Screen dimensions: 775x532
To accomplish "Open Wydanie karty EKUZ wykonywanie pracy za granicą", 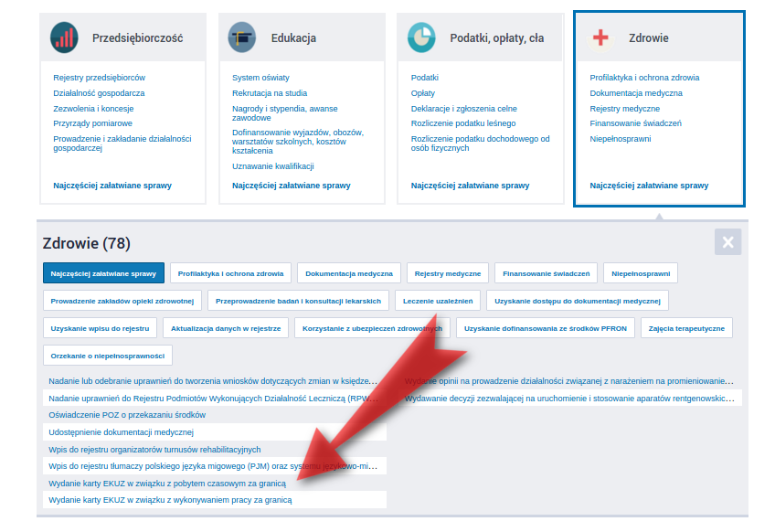I will pyautogui.click(x=170, y=500).
